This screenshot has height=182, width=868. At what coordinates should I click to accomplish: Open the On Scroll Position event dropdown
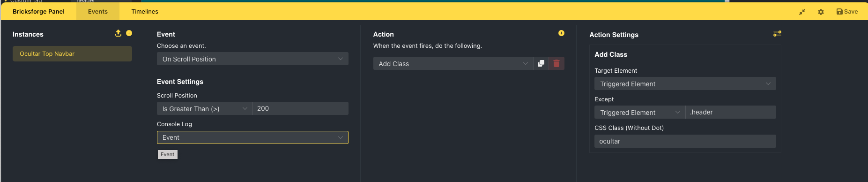click(x=252, y=59)
